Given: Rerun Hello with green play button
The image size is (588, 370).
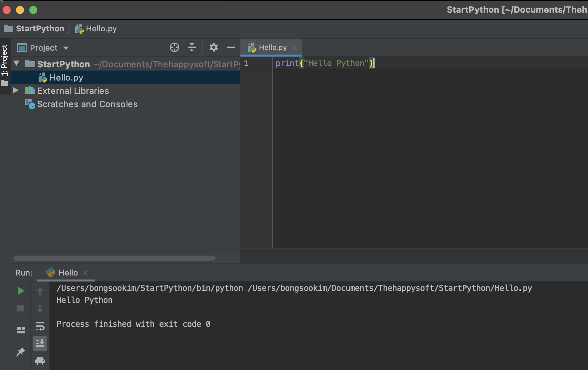Looking at the screenshot, I should point(21,291).
